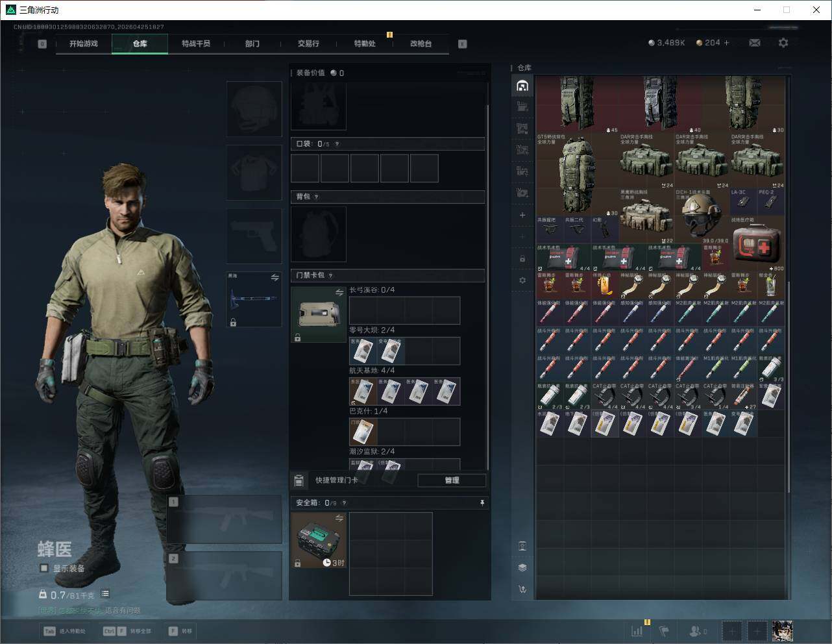Image resolution: width=832 pixels, height=644 pixels.
Task: Select the main warehouse icon in sidebar
Action: [x=522, y=86]
